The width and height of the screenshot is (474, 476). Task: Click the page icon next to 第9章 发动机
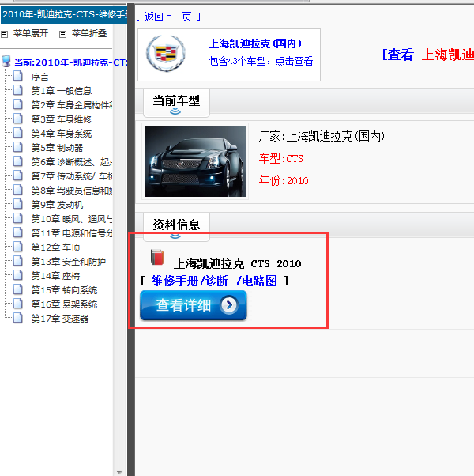18,204
